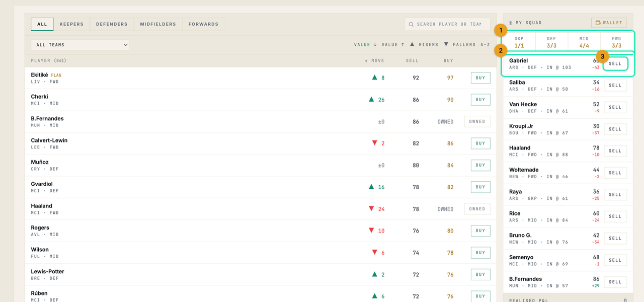Click Semenyo's name in My Squad
This screenshot has width=644, height=302.
(521, 257)
